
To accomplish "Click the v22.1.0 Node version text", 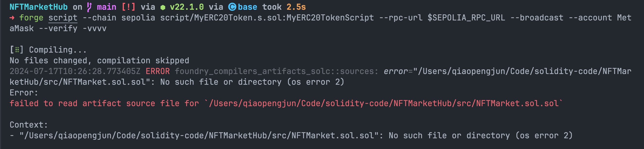I will click(187, 7).
